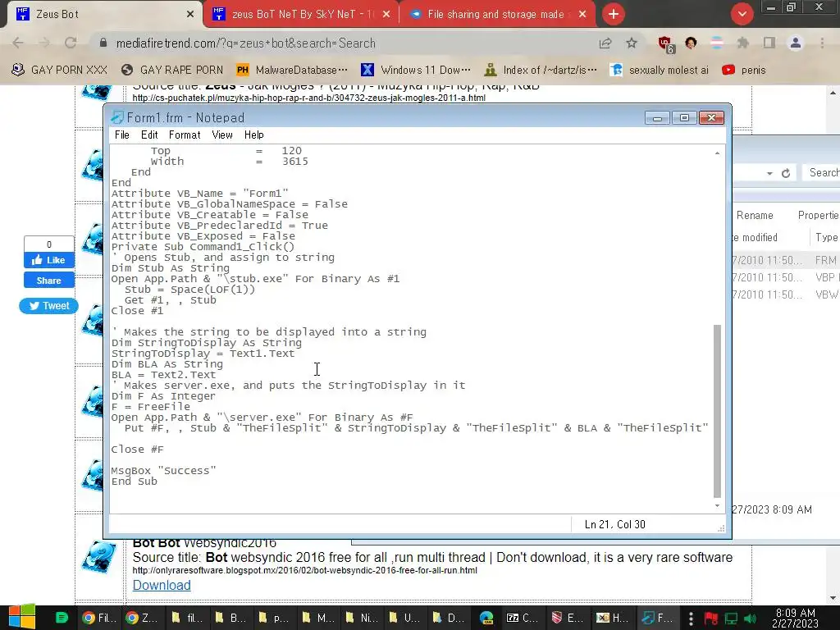Open Chrome's three-dot menu

(x=822, y=43)
